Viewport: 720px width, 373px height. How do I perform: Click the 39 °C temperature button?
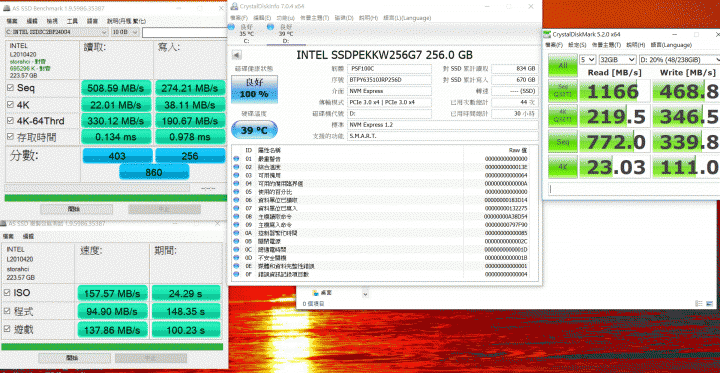click(254, 130)
